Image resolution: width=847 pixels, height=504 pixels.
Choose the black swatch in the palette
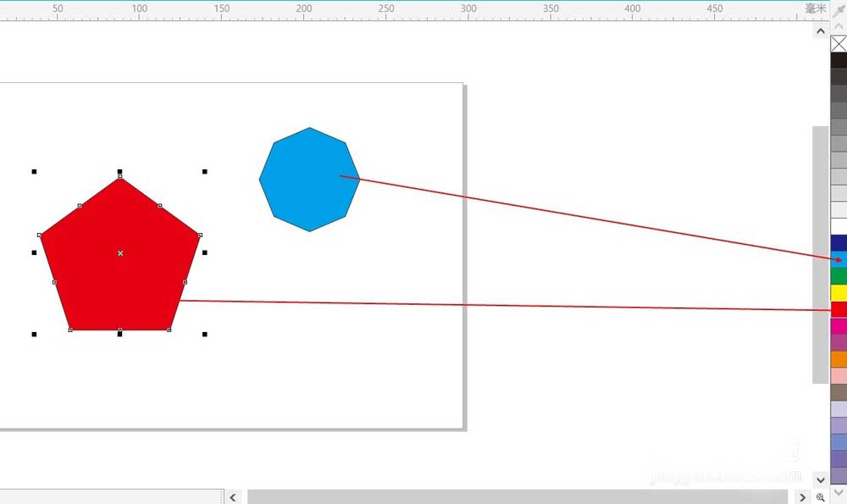tap(839, 60)
